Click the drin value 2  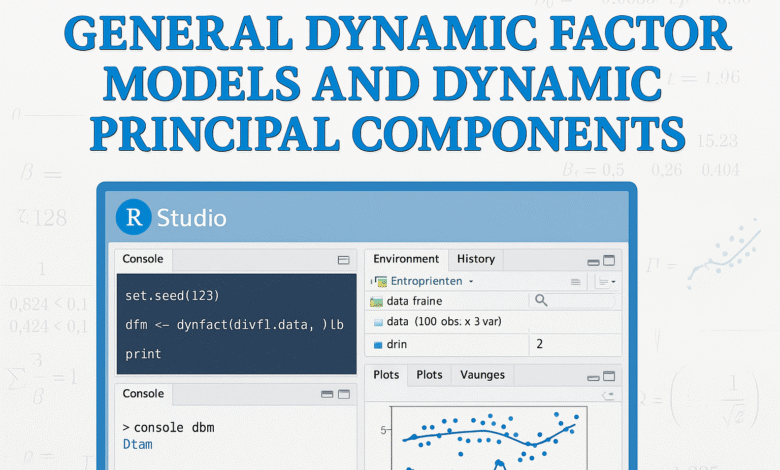540,344
